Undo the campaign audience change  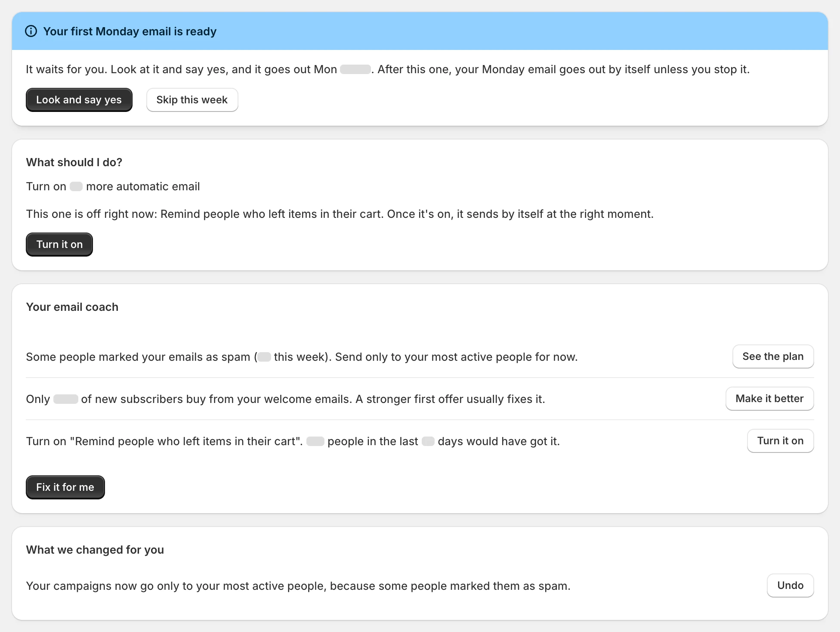click(x=790, y=586)
